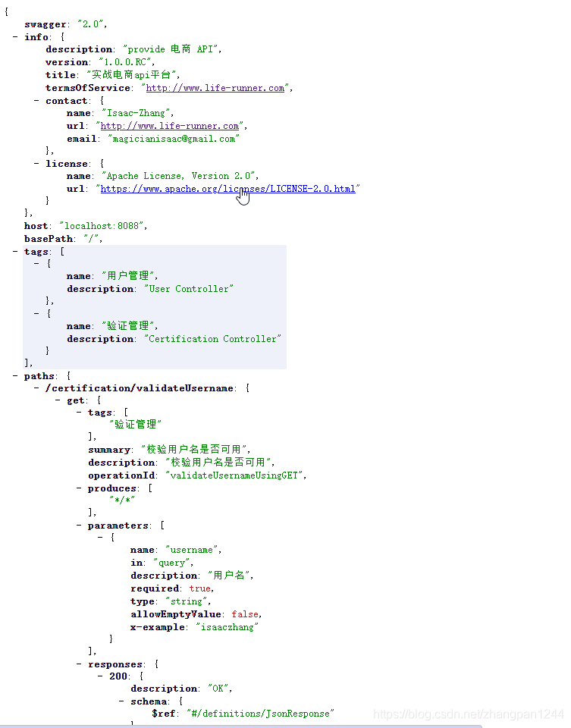Image resolution: width=571 pixels, height=728 pixels.
Task: Click the type value "string"
Action: [187, 601]
